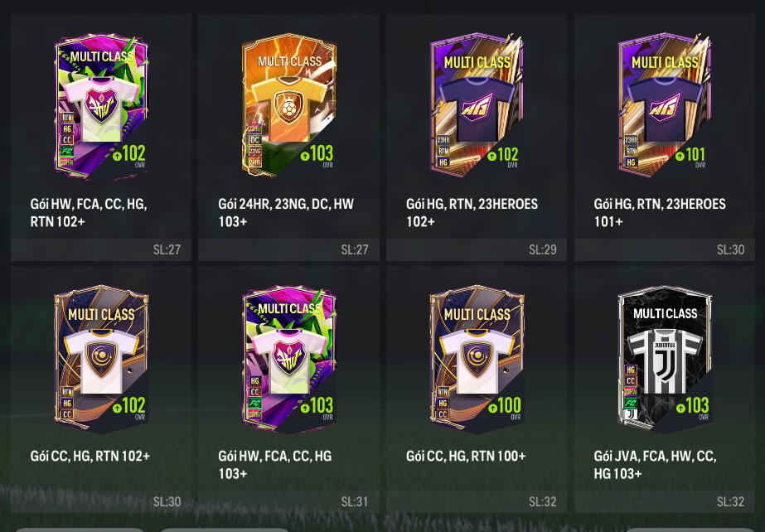Click purple HG jersey on 23HEROES 102+ pack
The width and height of the screenshot is (765, 532).
477,109
